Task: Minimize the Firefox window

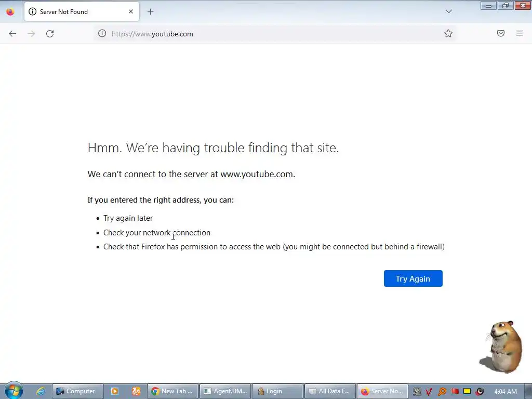Action: tap(488, 5)
